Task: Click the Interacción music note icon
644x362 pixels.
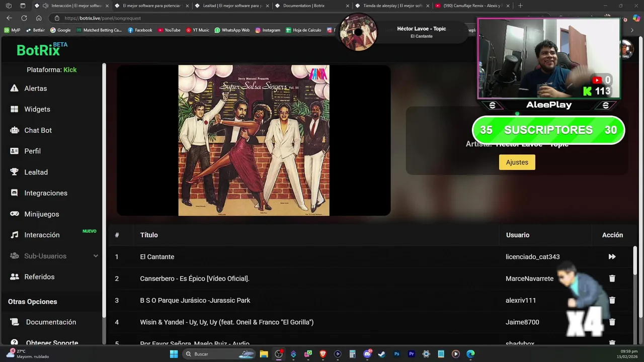Action: tap(15, 235)
